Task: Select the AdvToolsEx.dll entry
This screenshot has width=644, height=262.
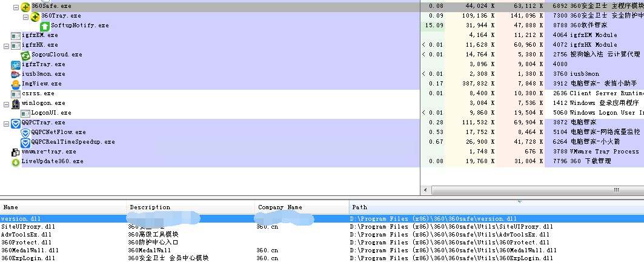Action: tap(27, 235)
